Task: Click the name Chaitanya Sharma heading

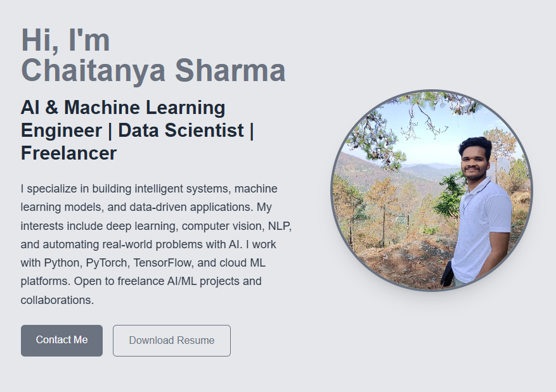Action: pos(152,70)
